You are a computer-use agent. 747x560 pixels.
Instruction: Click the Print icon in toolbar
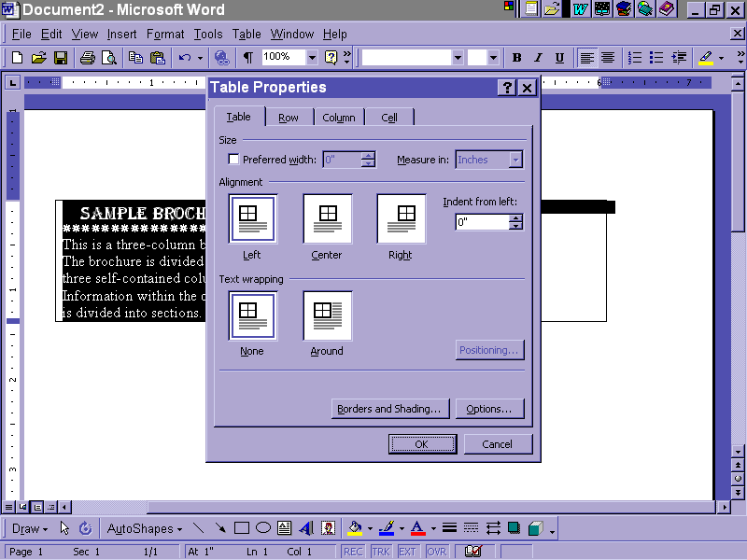click(88, 58)
